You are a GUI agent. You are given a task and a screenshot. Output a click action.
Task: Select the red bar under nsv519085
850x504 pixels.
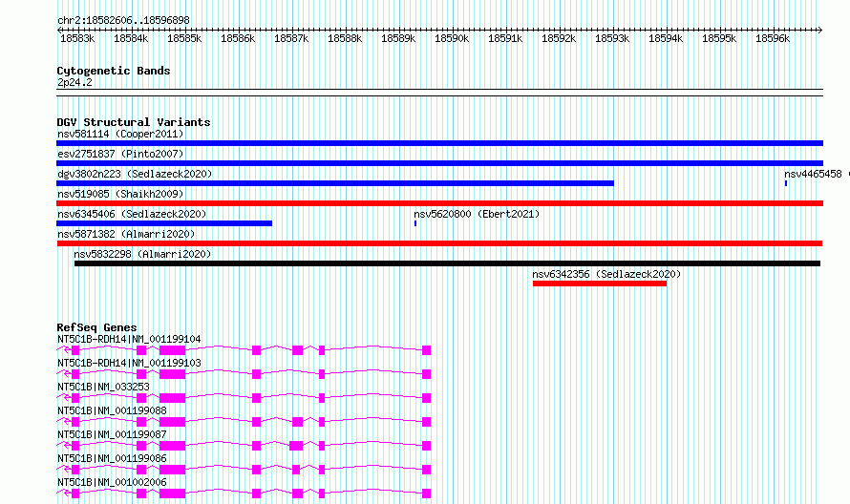(x=439, y=203)
